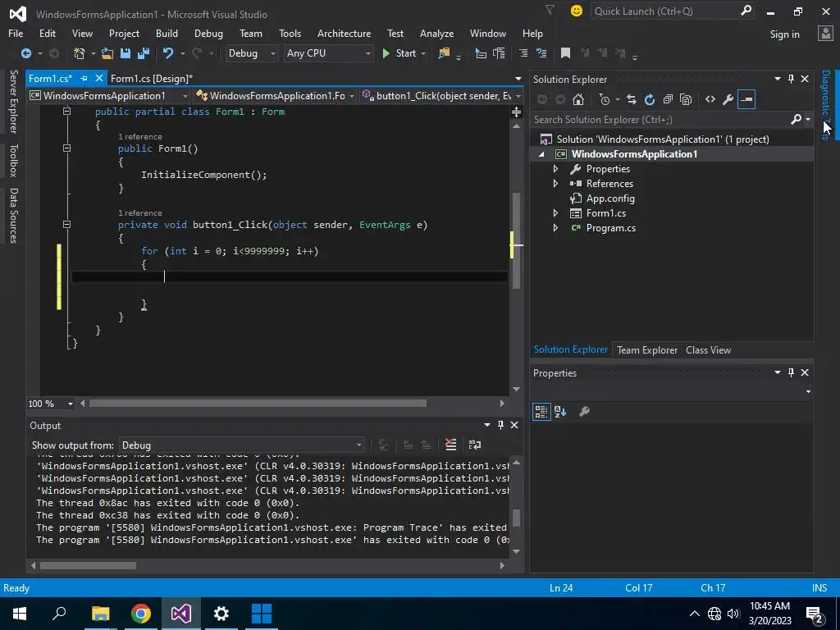Open the Start button dropdown arrow

pyautogui.click(x=423, y=53)
